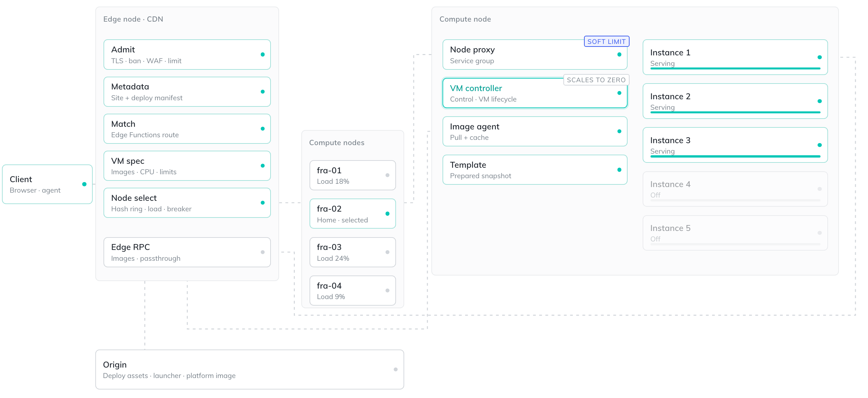Click the status dot on Client card

(84, 184)
